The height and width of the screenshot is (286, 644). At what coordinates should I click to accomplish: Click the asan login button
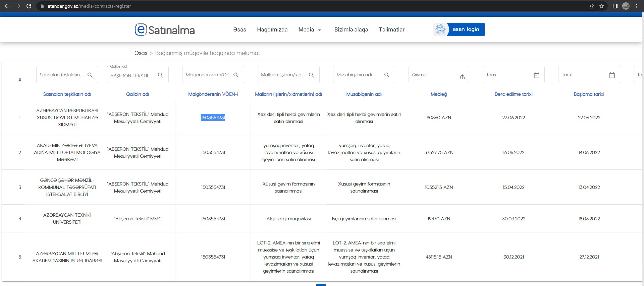pos(459,29)
